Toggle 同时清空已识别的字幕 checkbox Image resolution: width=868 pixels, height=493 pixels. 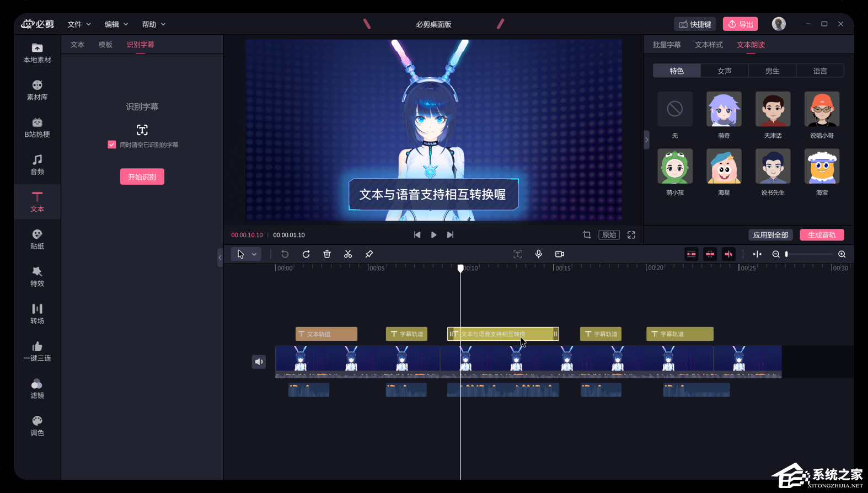112,144
